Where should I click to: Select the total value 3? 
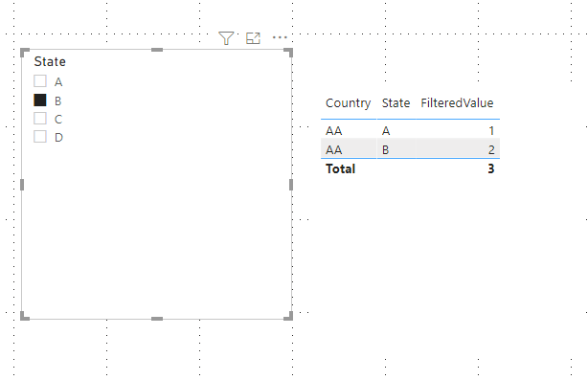tap(491, 169)
